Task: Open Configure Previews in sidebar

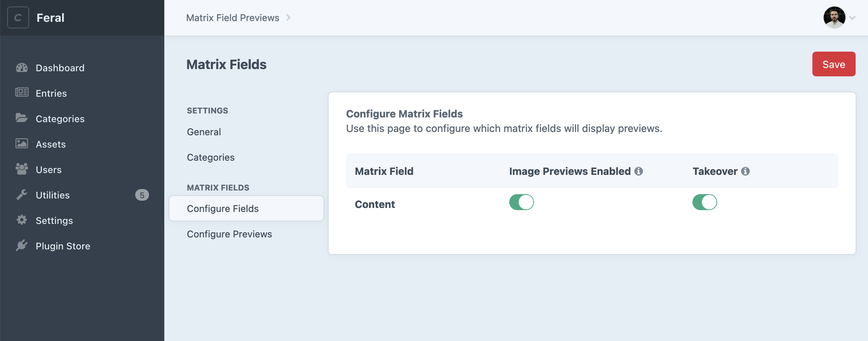Action: click(229, 234)
